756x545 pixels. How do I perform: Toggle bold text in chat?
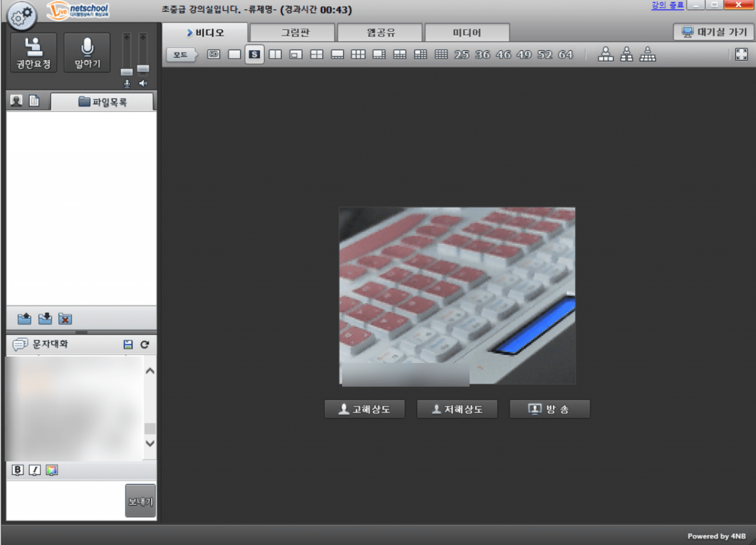tap(18, 470)
